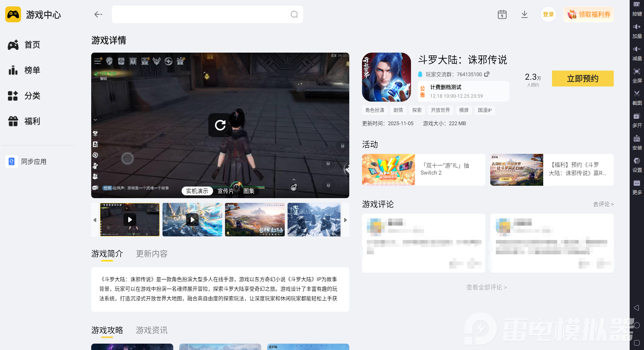Open the calendar reservation icon

click(502, 14)
